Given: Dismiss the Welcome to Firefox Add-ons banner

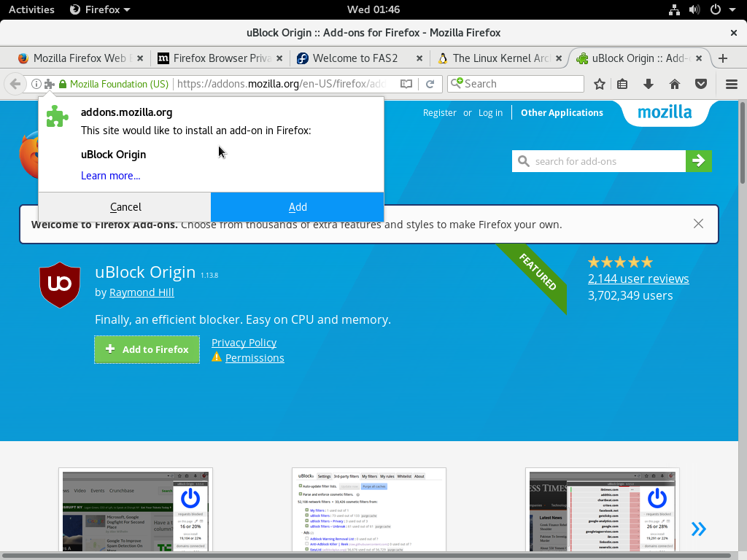Looking at the screenshot, I should pyautogui.click(x=698, y=224).
